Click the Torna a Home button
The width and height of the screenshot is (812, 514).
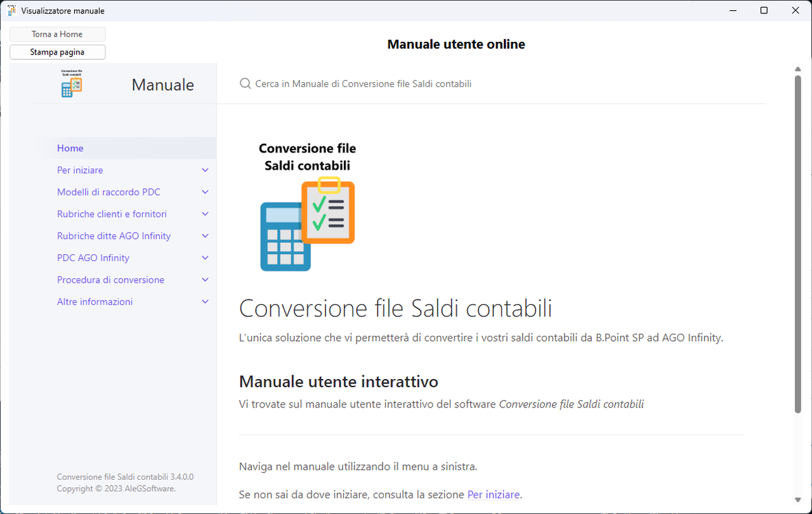[x=58, y=34]
